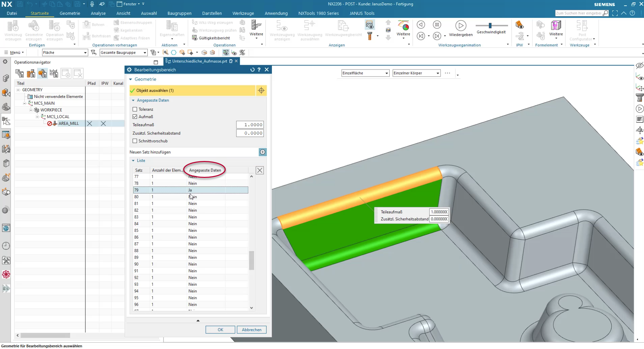
Task: Switch to geometry view in navigator toolbar
Action: 43,73
